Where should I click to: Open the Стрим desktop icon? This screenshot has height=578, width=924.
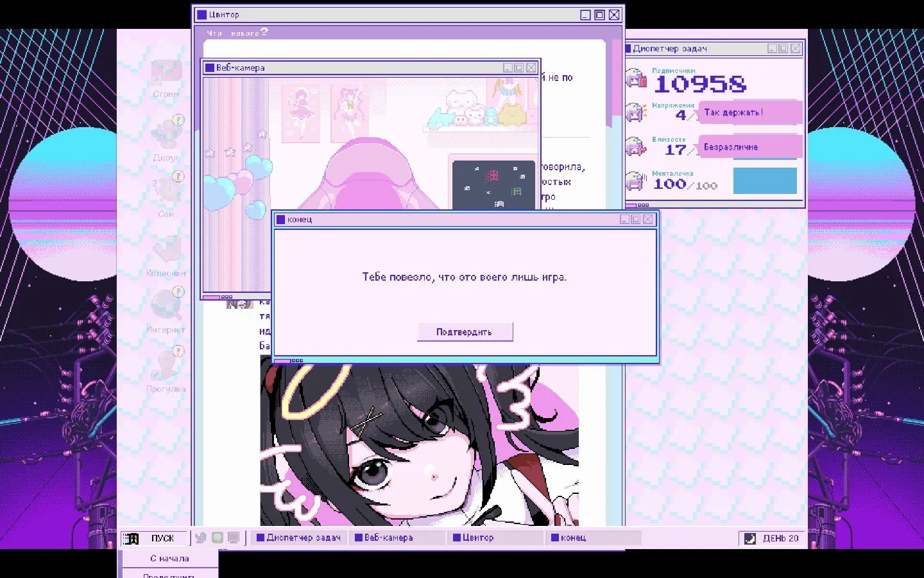(x=166, y=74)
